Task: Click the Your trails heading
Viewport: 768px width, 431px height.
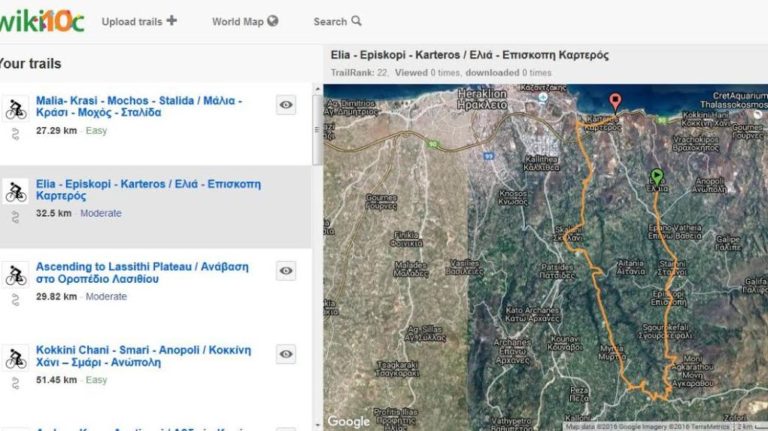Action: [x=30, y=64]
